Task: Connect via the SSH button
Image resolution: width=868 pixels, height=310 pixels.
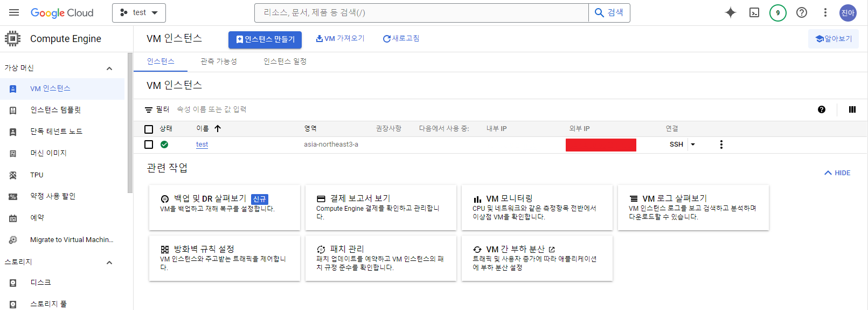Action: [676, 144]
